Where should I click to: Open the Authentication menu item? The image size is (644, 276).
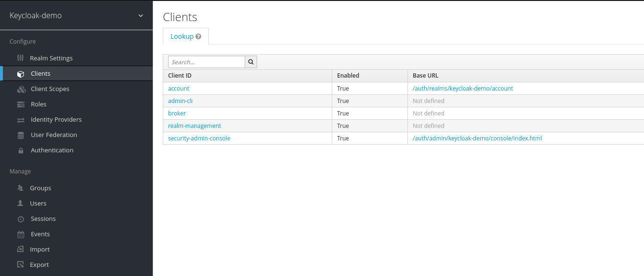(52, 150)
